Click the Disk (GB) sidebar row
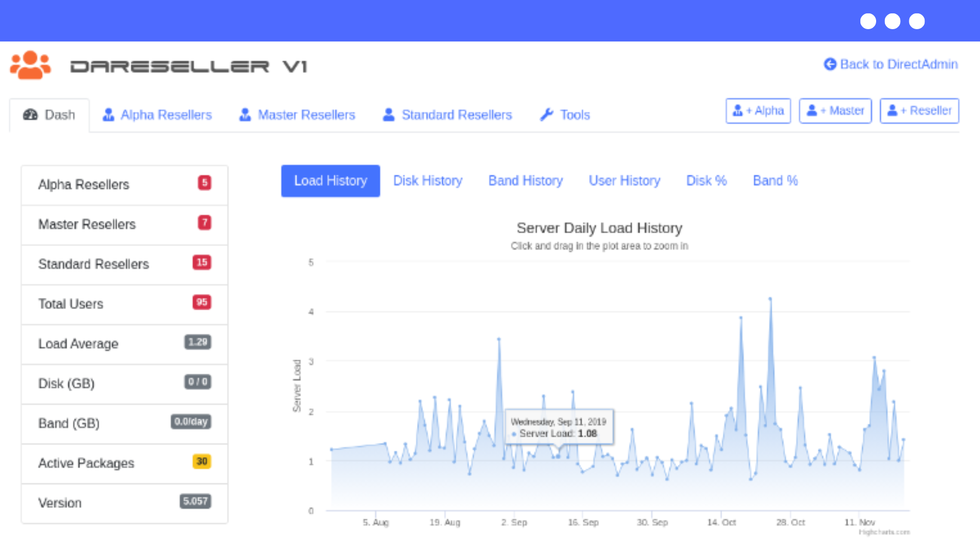The width and height of the screenshot is (980, 551). tap(125, 384)
